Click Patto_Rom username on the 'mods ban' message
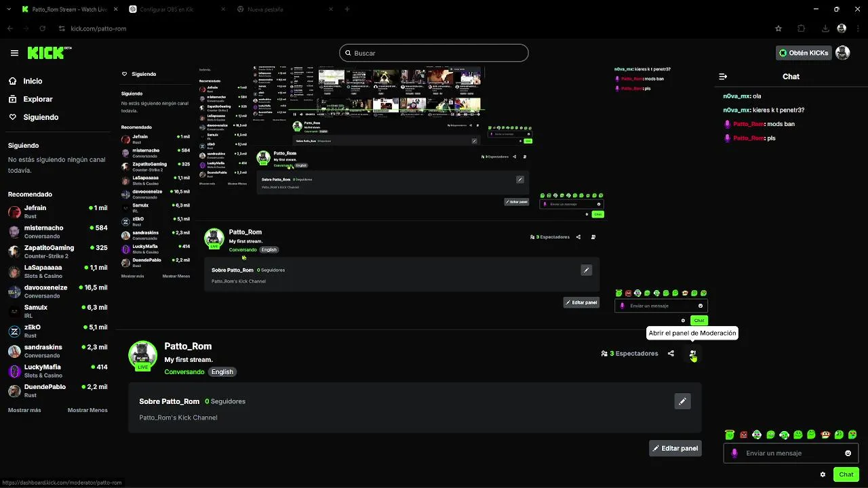The height and width of the screenshot is (488, 868). point(749,124)
